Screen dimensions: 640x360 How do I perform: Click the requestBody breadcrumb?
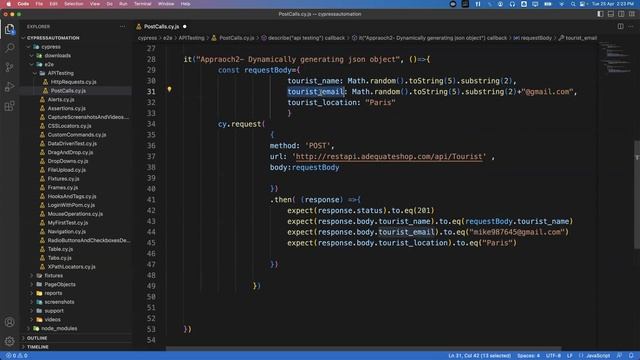[x=533, y=38]
